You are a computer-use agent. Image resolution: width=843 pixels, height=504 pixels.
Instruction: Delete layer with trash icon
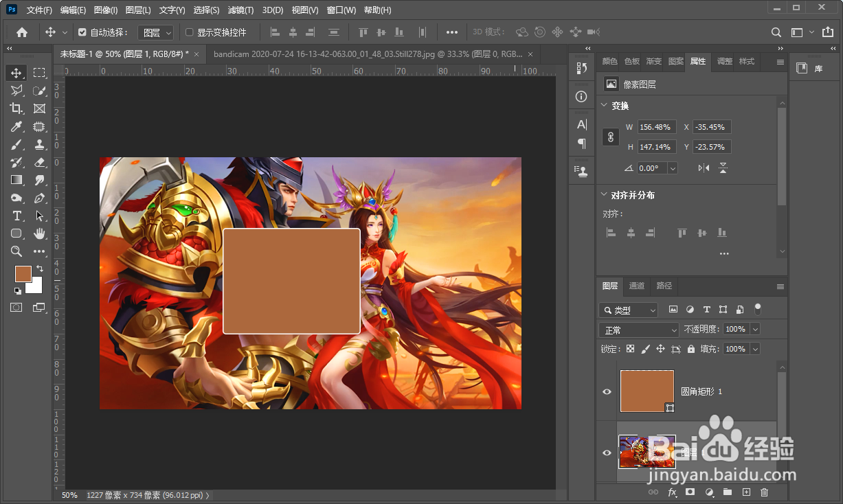(x=765, y=492)
